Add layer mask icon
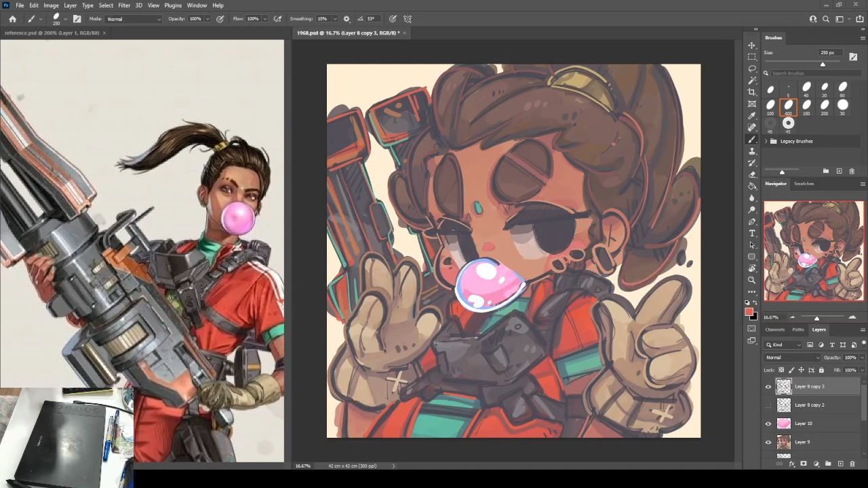Screen dimensions: 868x488 [804, 464]
